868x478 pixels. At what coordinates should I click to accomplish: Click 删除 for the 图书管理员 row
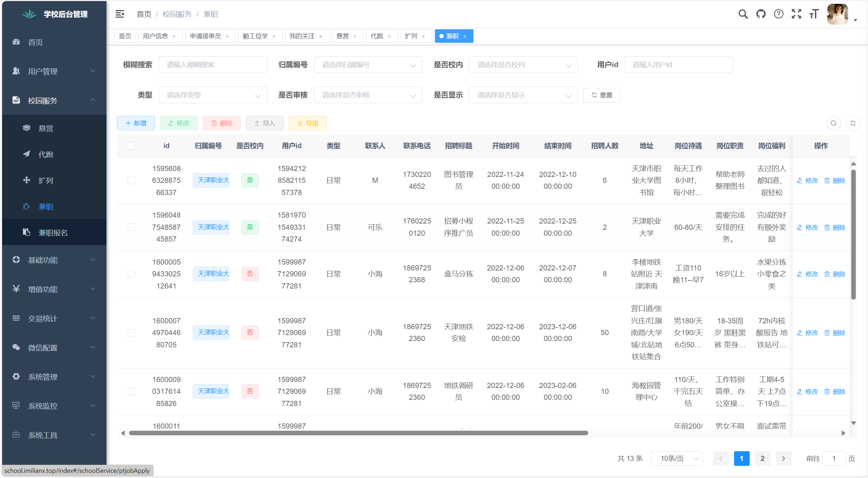(x=835, y=180)
